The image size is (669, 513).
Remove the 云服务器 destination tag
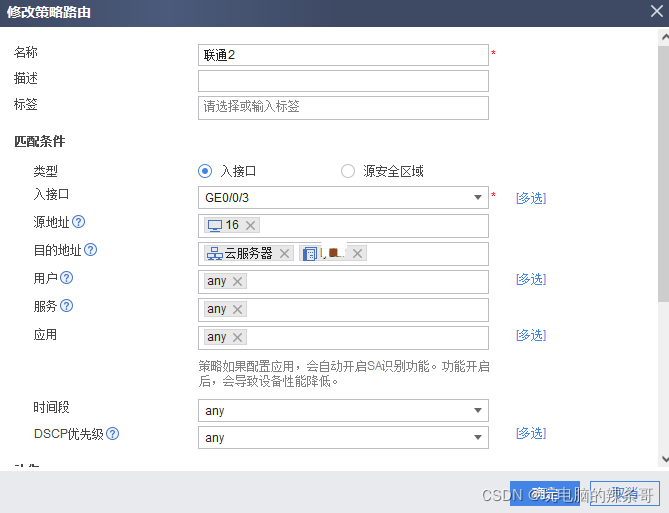[284, 254]
